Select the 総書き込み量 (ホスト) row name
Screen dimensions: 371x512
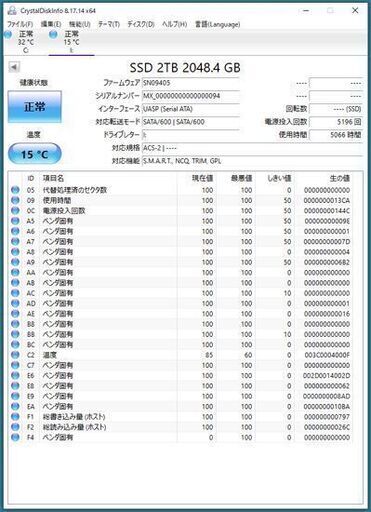click(x=74, y=417)
